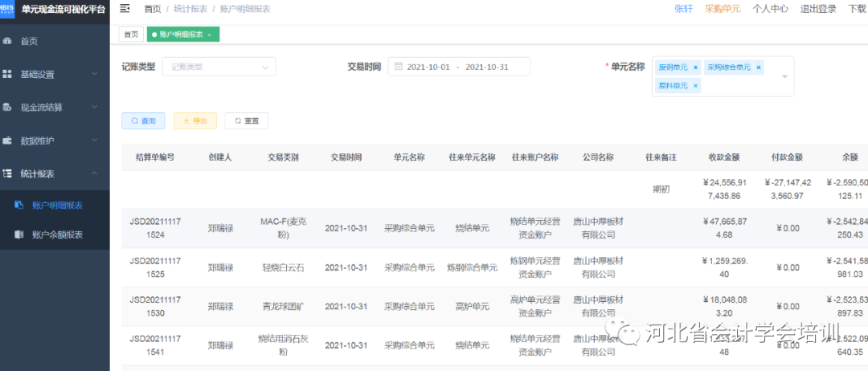The width and height of the screenshot is (868, 371).
Task: Click the 数据维护 wallet icon
Action: tap(7, 141)
